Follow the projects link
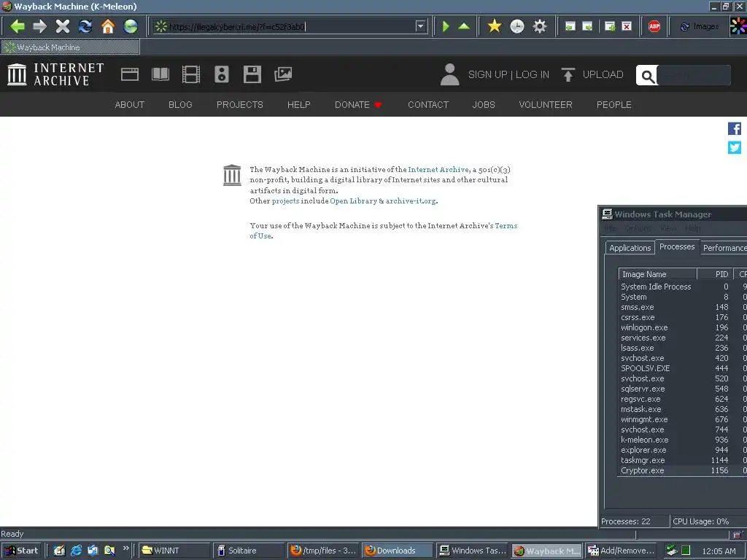The image size is (747, 560). [x=285, y=201]
